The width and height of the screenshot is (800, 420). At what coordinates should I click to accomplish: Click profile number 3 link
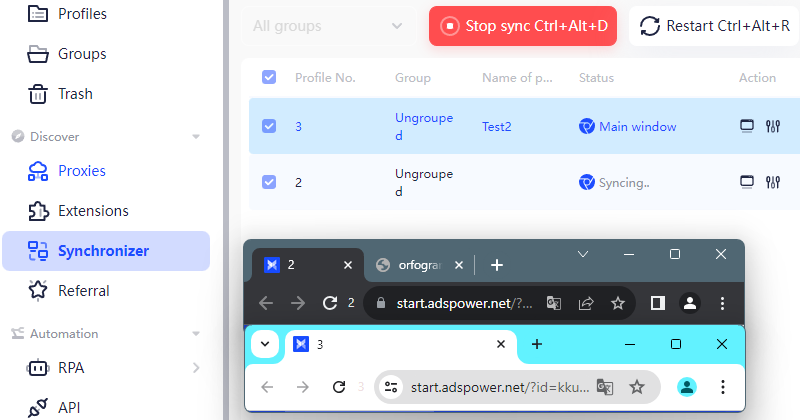pyautogui.click(x=298, y=127)
